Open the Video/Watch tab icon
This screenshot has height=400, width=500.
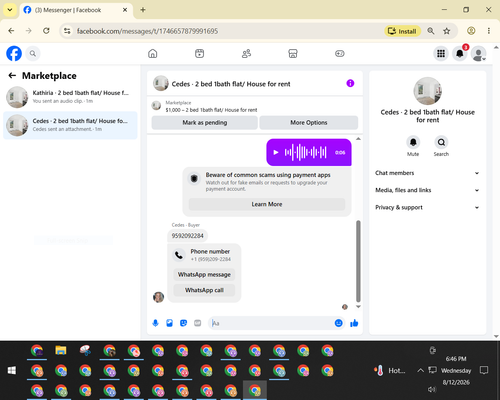click(199, 53)
